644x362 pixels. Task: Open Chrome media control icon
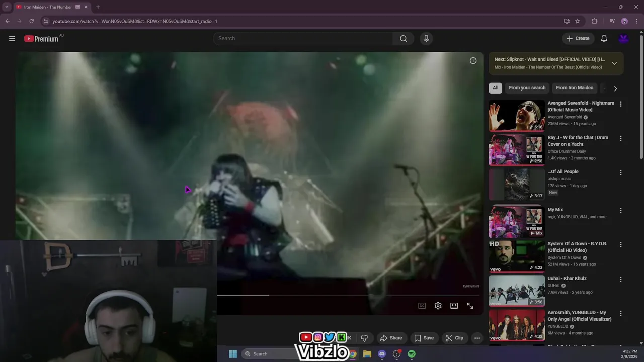pyautogui.click(x=612, y=21)
